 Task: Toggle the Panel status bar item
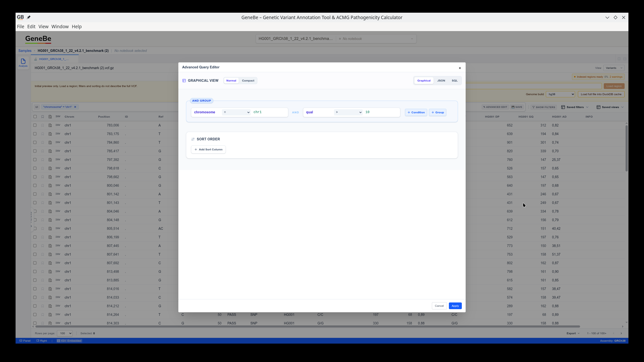(x=25, y=340)
